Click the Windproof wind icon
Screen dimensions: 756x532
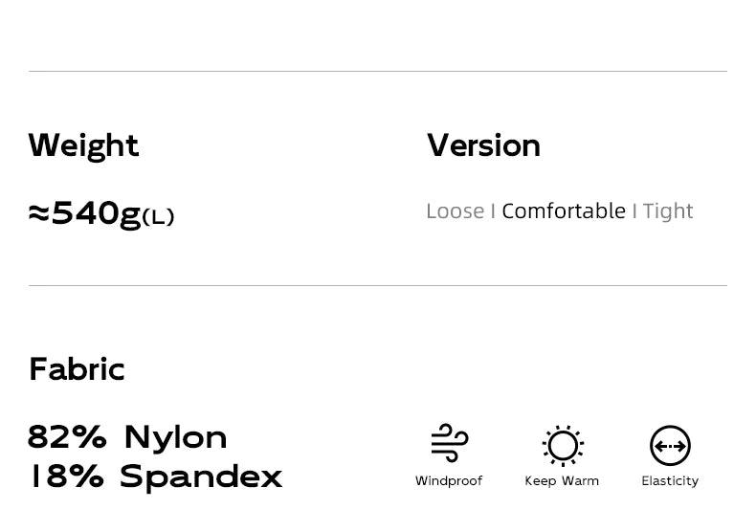pos(450,443)
